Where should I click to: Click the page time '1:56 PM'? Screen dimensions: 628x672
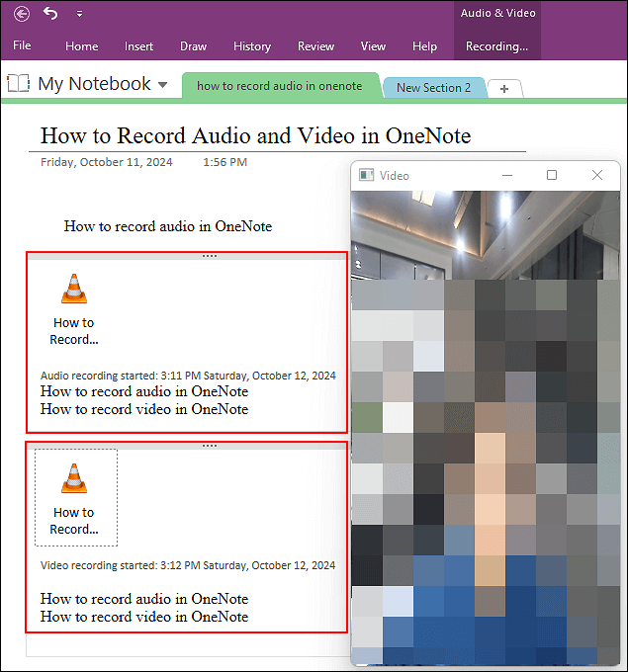[225, 162]
